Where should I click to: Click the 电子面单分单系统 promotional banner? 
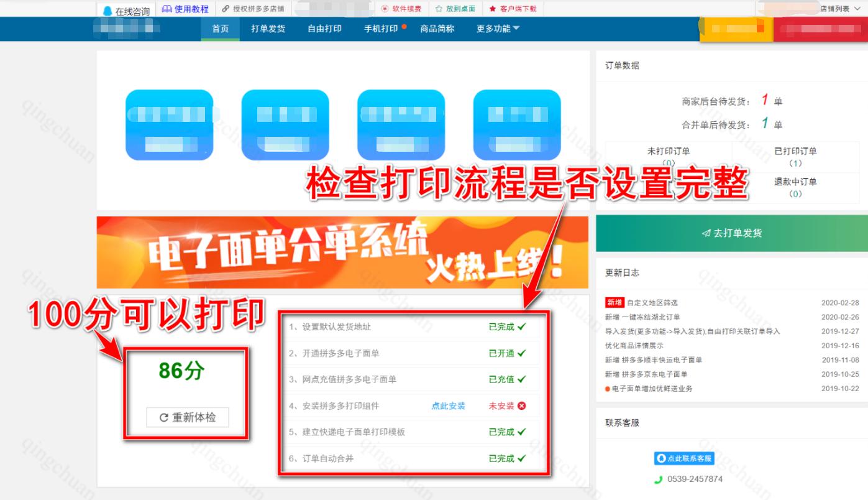[342, 251]
